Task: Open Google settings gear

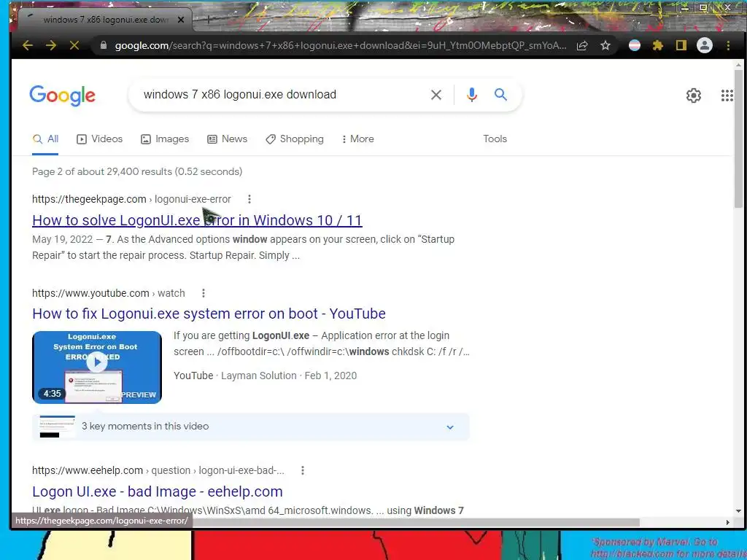Action: coord(694,96)
